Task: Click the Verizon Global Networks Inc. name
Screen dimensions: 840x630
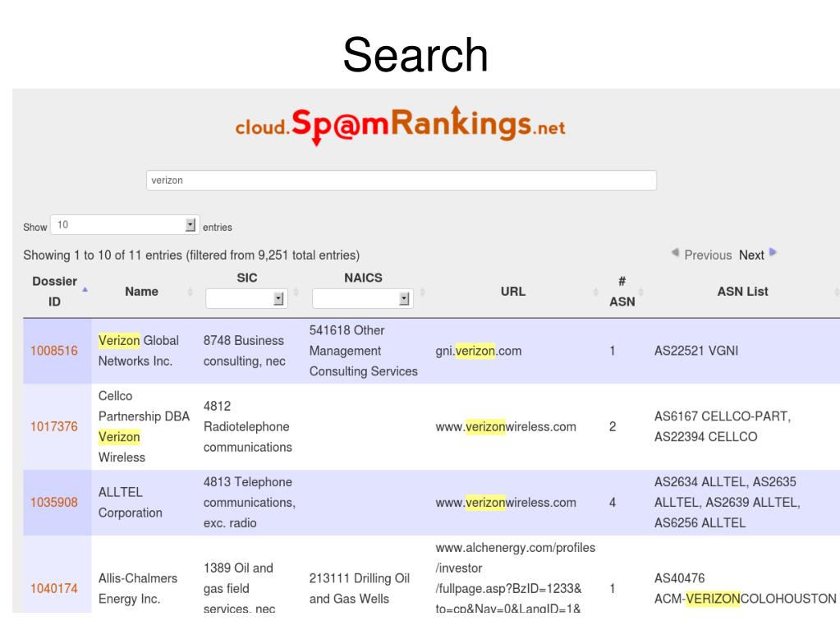Action: pyautogui.click(x=139, y=351)
